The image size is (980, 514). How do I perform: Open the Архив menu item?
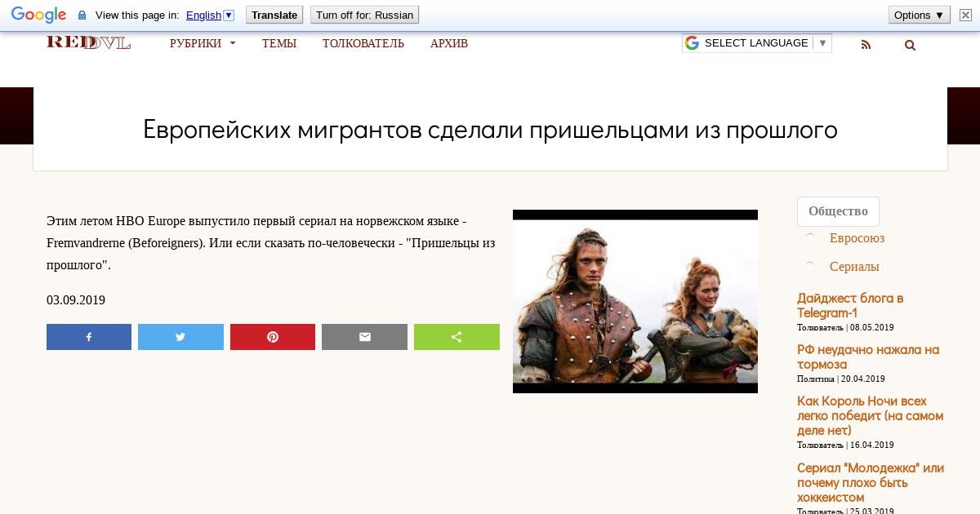pos(449,43)
